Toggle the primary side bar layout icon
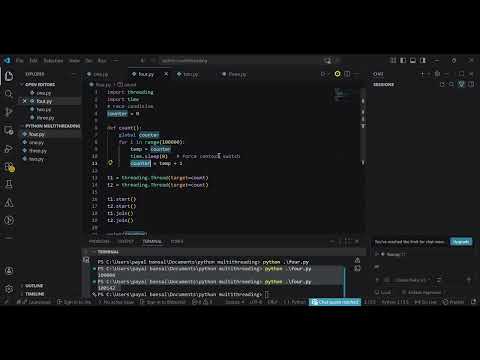480x360 pixels. 403,60
